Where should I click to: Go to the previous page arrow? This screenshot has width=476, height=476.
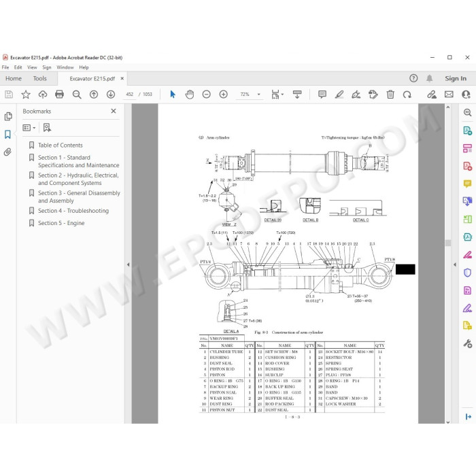(94, 95)
